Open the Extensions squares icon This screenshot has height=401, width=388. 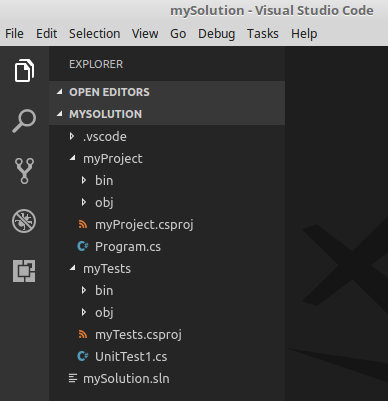click(24, 271)
